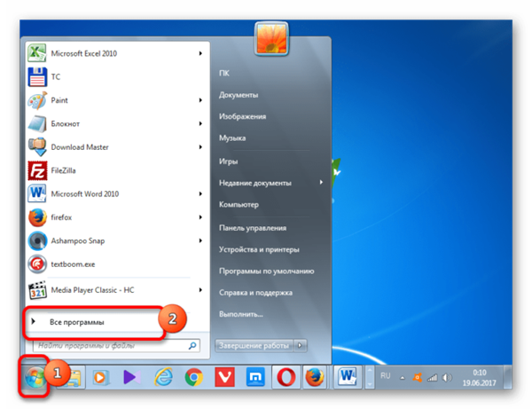Screen dimensions: 532x409
Task: Open Музыка folder
Action: pos(232,138)
